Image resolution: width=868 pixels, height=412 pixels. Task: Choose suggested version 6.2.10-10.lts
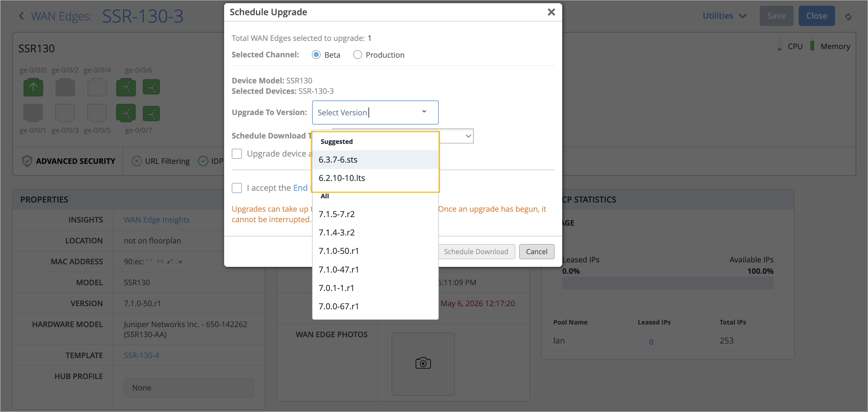point(375,178)
